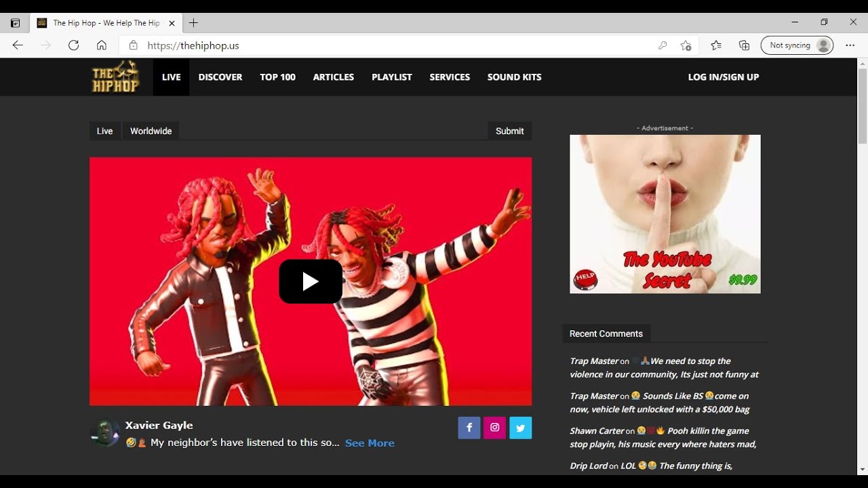Open a new browser tab
Viewport: 868px width, 488px height.
(193, 23)
